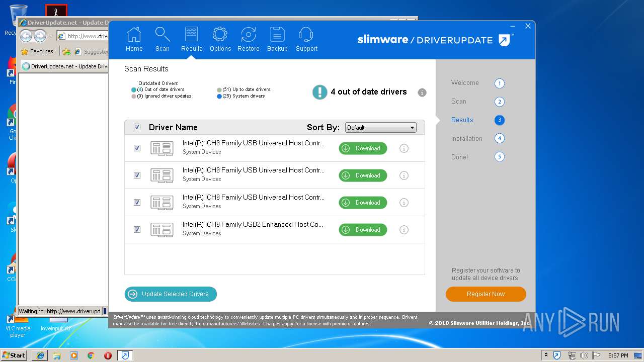Click the Windows Start button
644x362 pixels.
(14, 355)
